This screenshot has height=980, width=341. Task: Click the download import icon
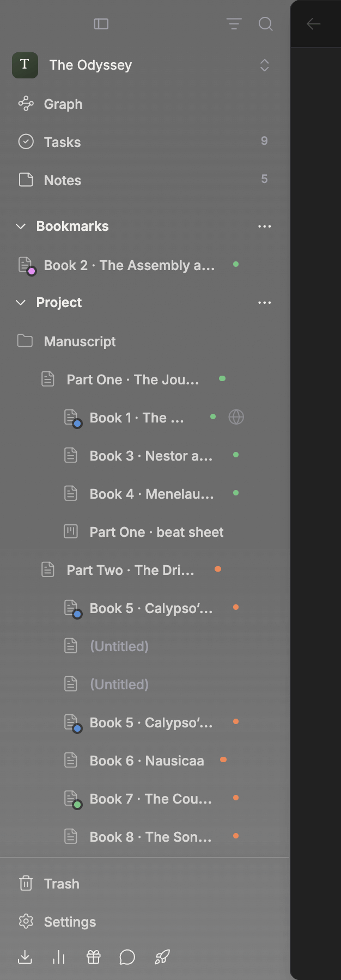click(25, 957)
